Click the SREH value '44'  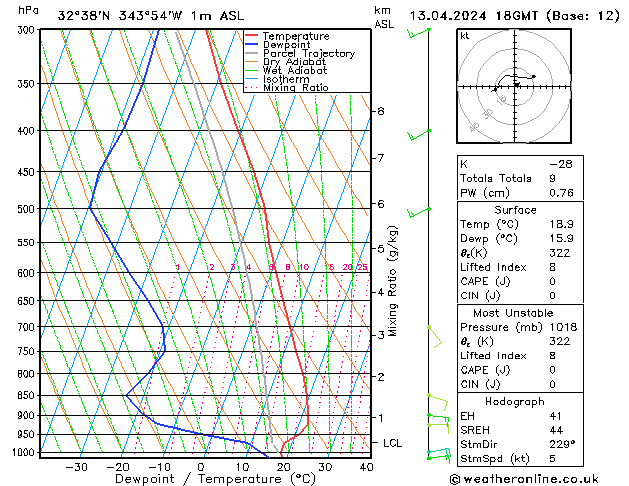(x=556, y=430)
